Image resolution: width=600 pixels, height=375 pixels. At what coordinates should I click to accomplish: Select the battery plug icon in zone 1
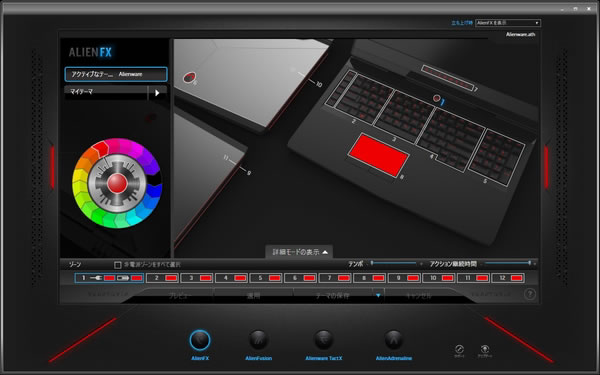point(123,278)
